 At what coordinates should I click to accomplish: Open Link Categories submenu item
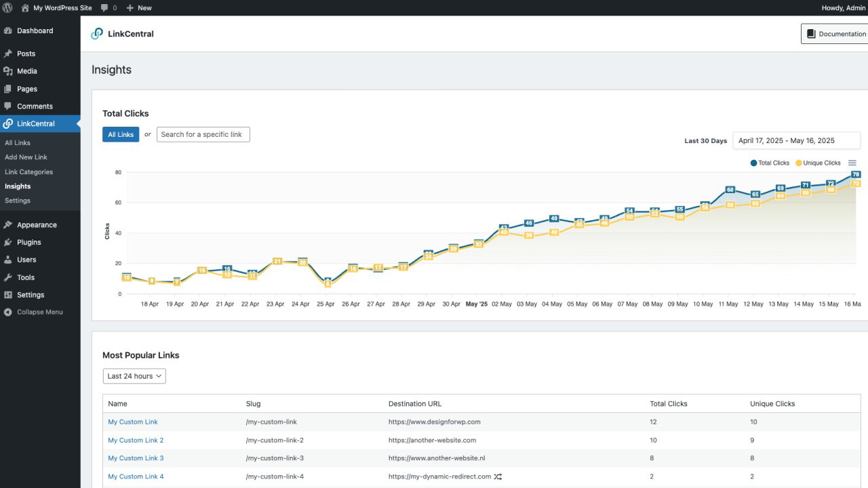(28, 172)
